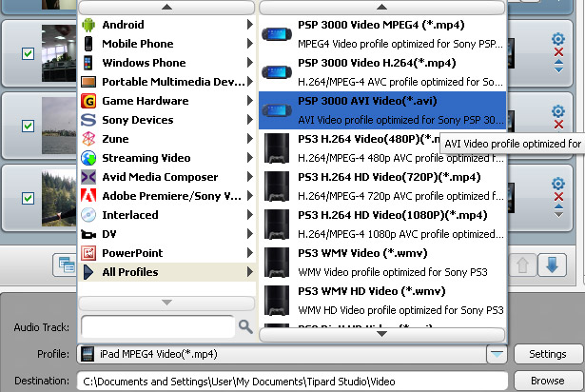Viewport: 585px width, 392px height.
Task: Uncheck the lake video checkbox
Action: pyautogui.click(x=28, y=126)
